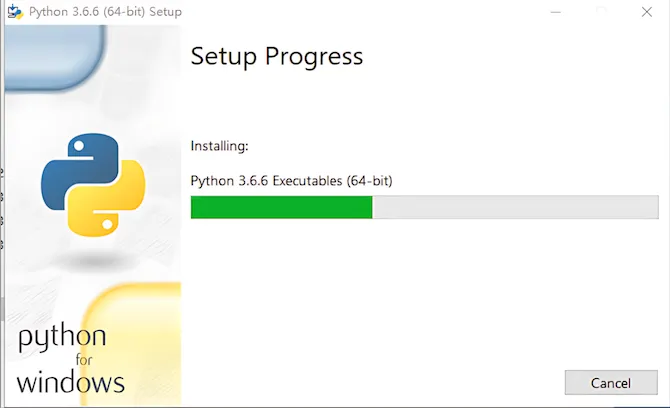Click the "Installing:" label
This screenshot has height=408, width=670.
click(219, 146)
